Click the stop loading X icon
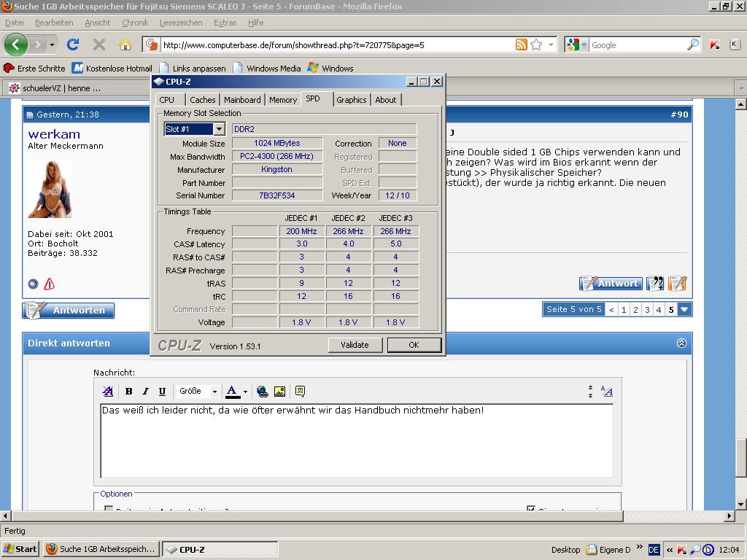The height and width of the screenshot is (560, 747). (x=99, y=44)
